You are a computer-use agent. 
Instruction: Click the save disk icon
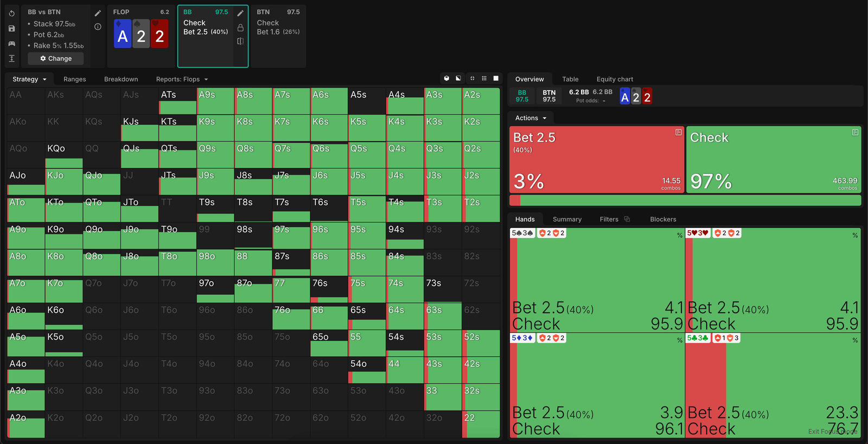coord(12,28)
